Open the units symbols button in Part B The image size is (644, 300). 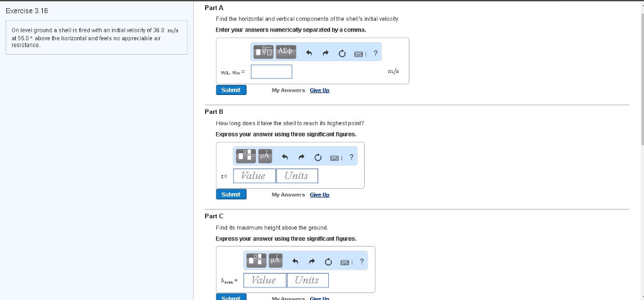[265, 156]
